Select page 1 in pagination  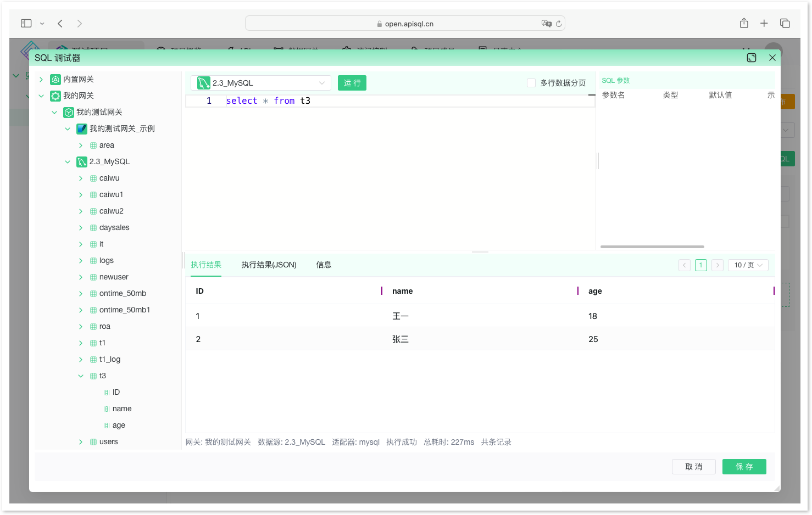point(701,265)
